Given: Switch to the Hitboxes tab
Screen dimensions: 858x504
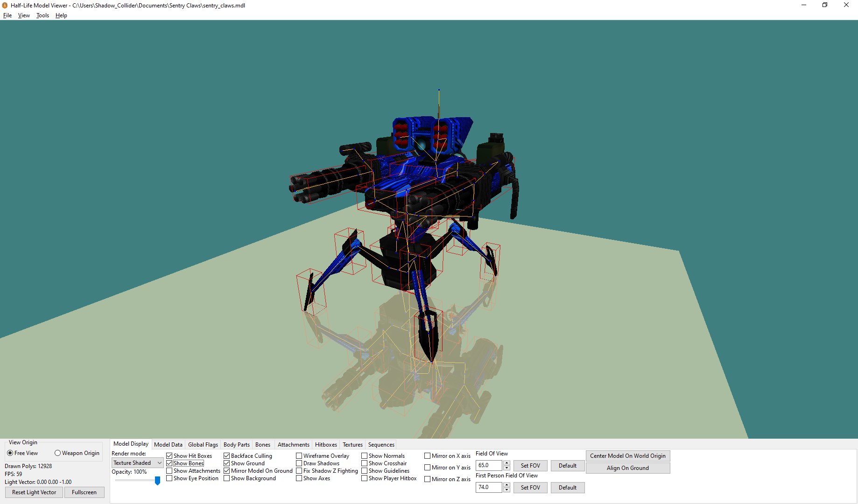Looking at the screenshot, I should pyautogui.click(x=326, y=445).
